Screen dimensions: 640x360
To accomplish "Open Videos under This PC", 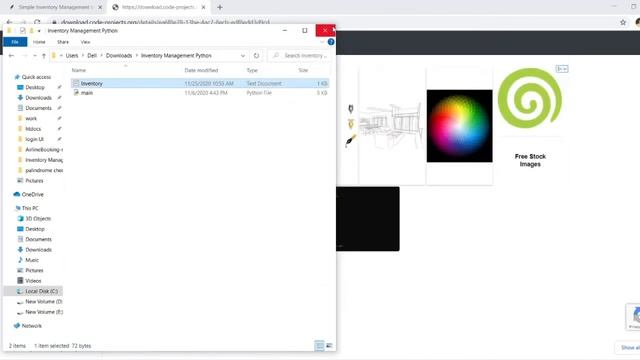I will 33,281.
